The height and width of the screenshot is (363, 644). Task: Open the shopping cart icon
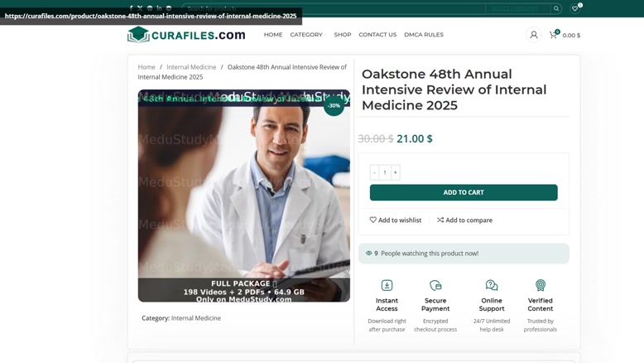(x=554, y=35)
